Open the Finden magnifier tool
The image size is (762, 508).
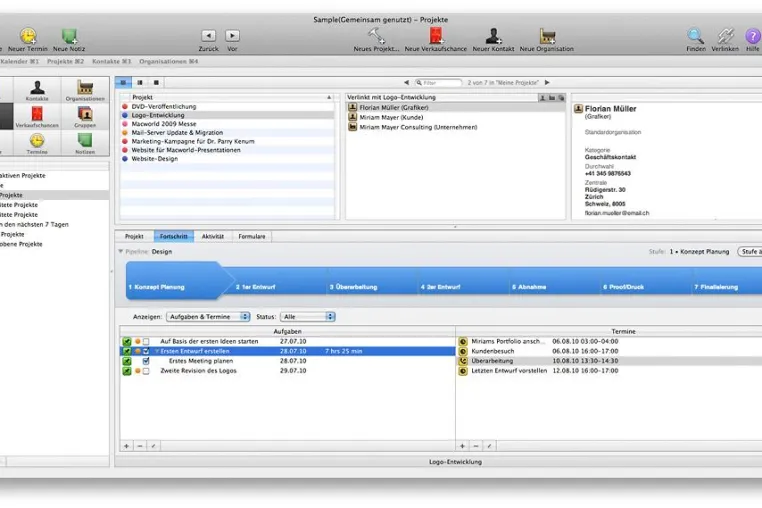tap(695, 36)
